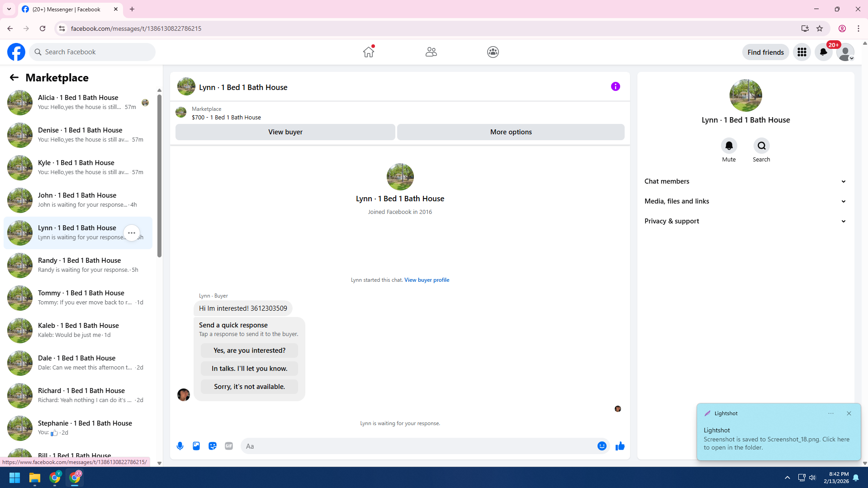Send 'In talks. I'll let you know.' response
Image resolution: width=868 pixels, height=488 pixels.
click(249, 369)
